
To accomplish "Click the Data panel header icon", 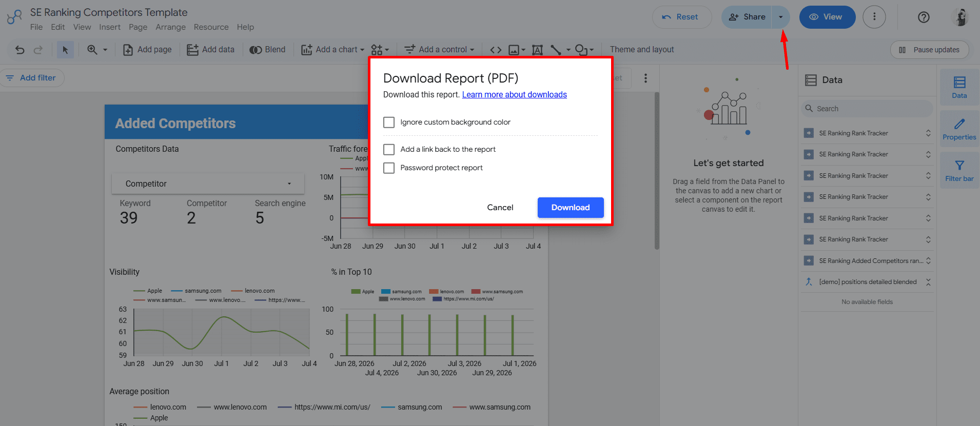I will click(811, 80).
